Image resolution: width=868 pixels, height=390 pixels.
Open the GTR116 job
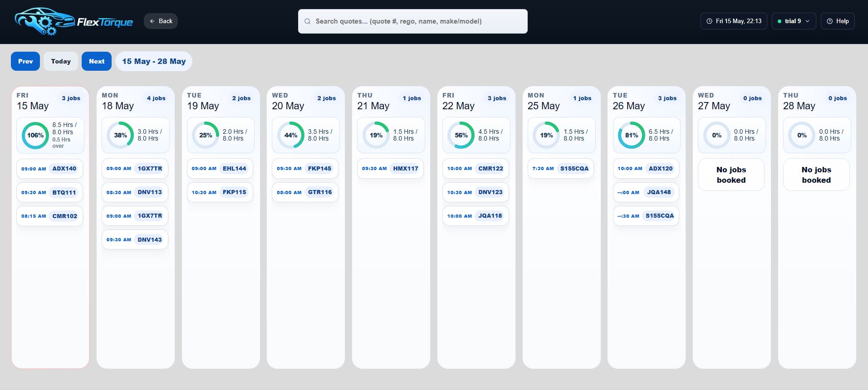(305, 192)
